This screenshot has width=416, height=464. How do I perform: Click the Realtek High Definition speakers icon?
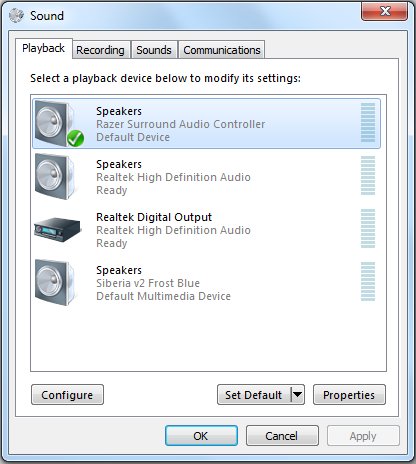[55, 177]
